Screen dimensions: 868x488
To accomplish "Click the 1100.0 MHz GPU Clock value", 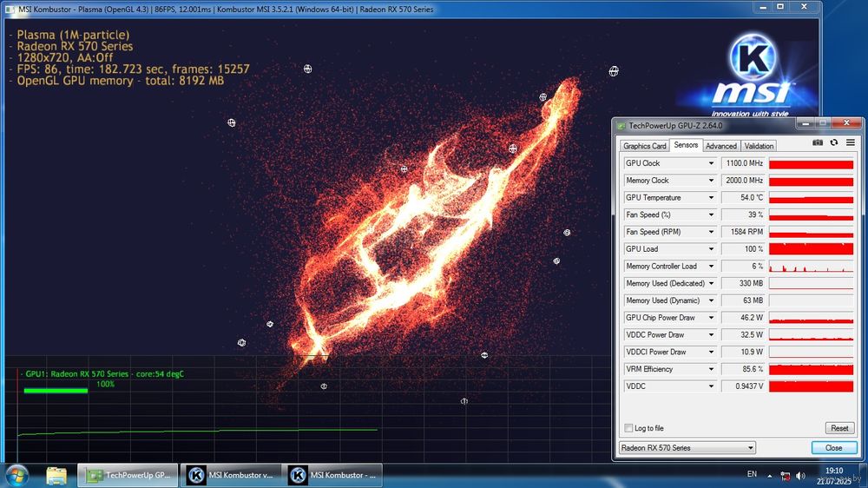I will coord(744,163).
